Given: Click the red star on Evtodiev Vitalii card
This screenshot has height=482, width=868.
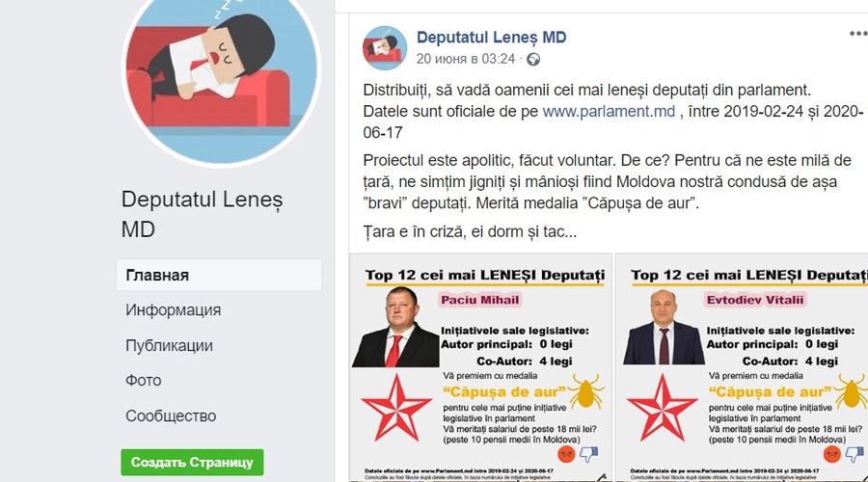Looking at the screenshot, I should [662, 408].
